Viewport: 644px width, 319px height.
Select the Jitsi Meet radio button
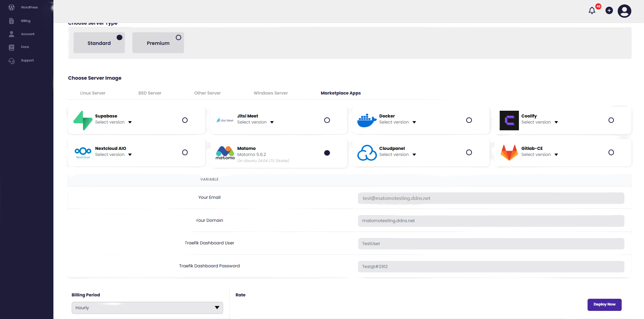[x=327, y=120]
